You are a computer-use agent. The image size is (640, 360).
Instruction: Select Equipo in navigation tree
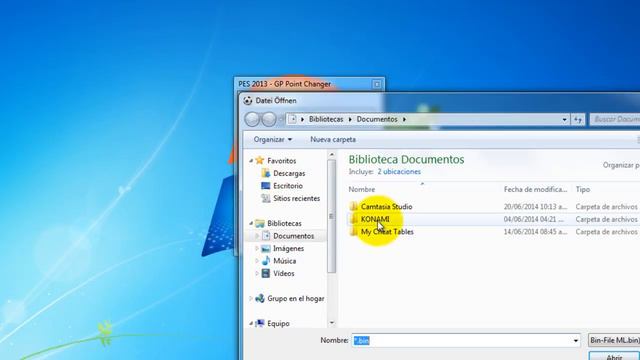(278, 324)
